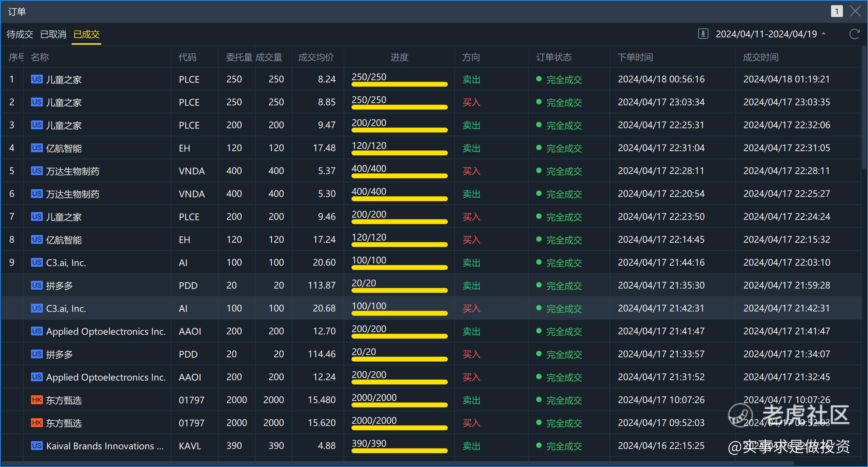This screenshot has width=868, height=467.
Task: Click the VNDA code in row 5
Action: [192, 171]
